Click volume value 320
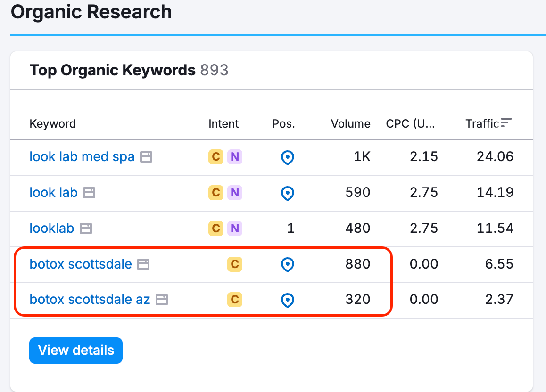 pos(357,300)
